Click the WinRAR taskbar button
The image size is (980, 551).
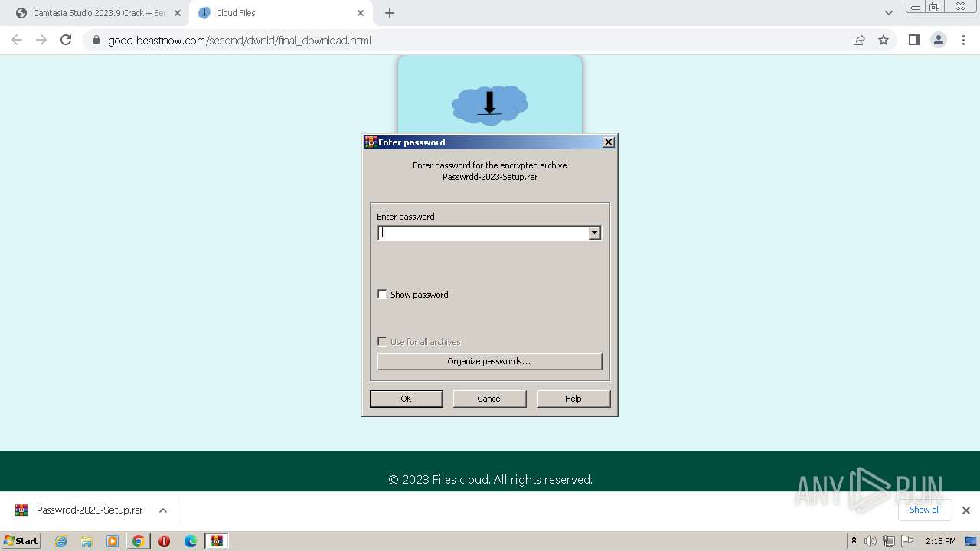[x=217, y=541]
